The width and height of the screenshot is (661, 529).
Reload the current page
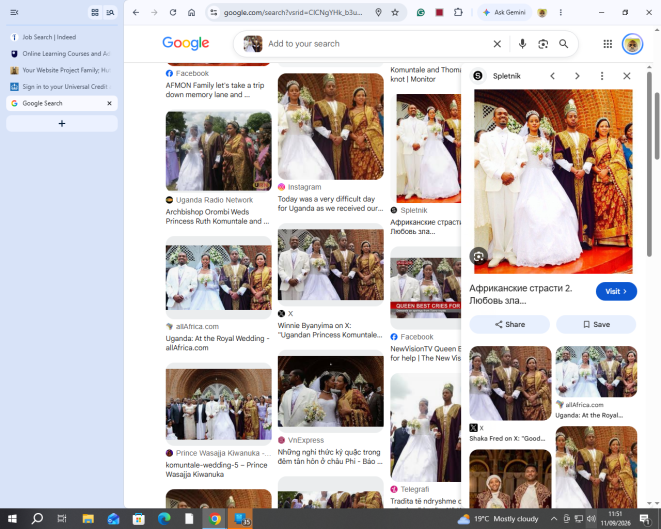click(173, 13)
